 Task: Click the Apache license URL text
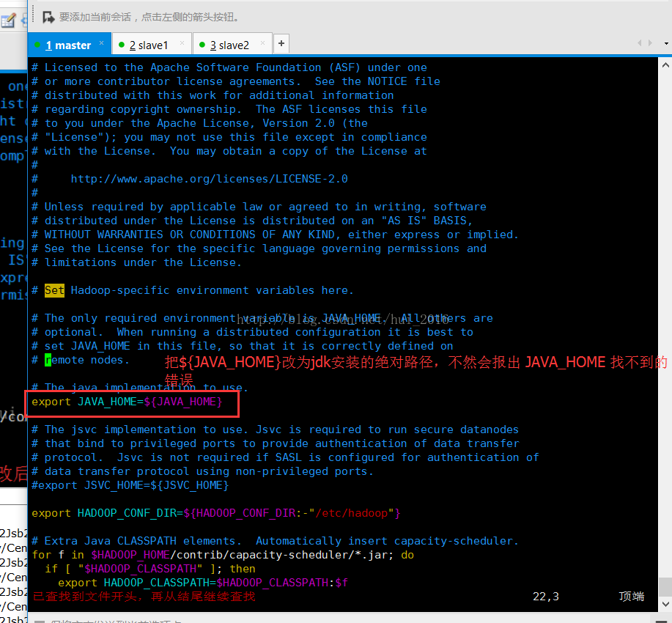[x=209, y=179]
